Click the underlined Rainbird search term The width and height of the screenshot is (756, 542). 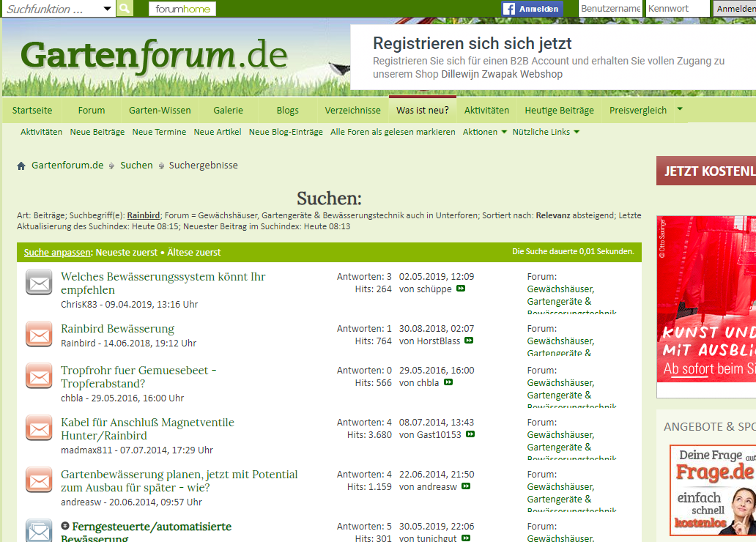(143, 215)
